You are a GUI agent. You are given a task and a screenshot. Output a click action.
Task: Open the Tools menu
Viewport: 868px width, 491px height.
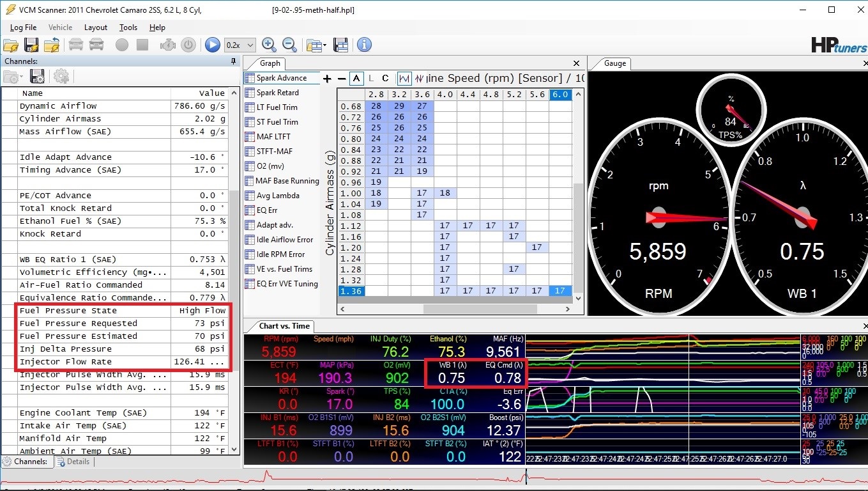tap(128, 27)
